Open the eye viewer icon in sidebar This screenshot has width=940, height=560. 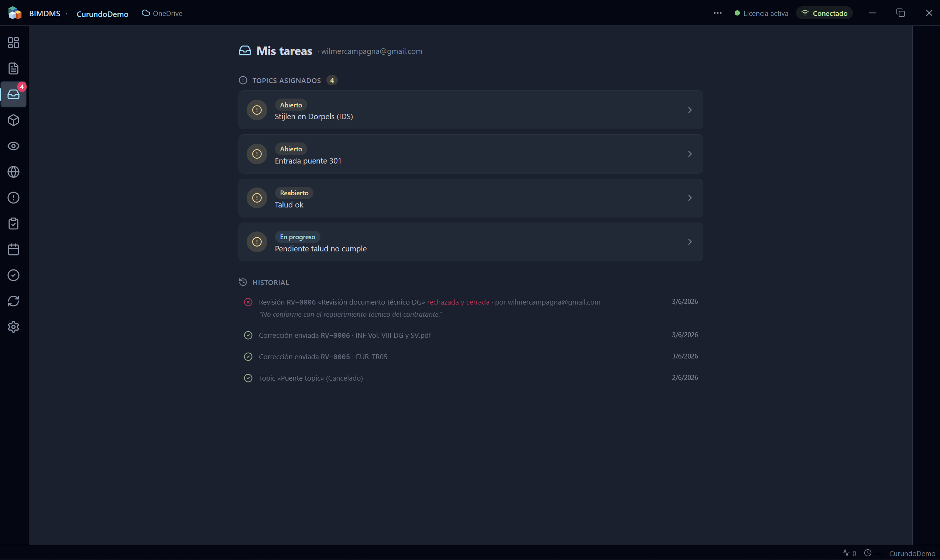click(14, 146)
